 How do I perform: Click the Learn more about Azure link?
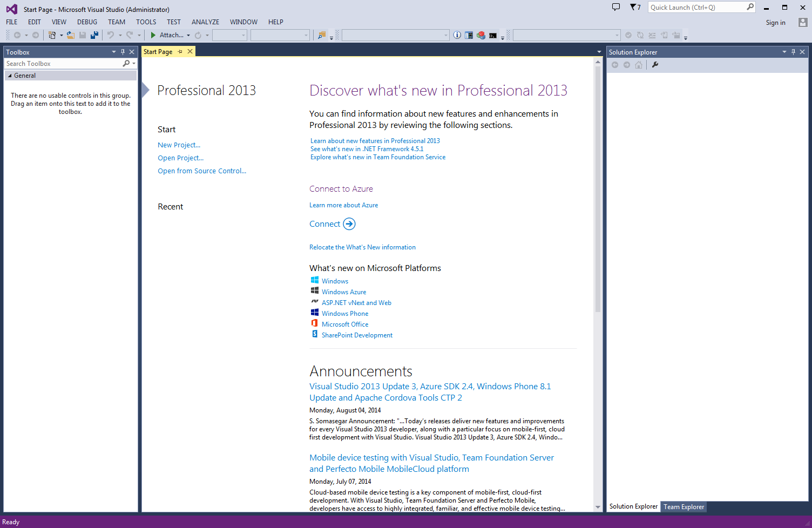click(x=343, y=205)
